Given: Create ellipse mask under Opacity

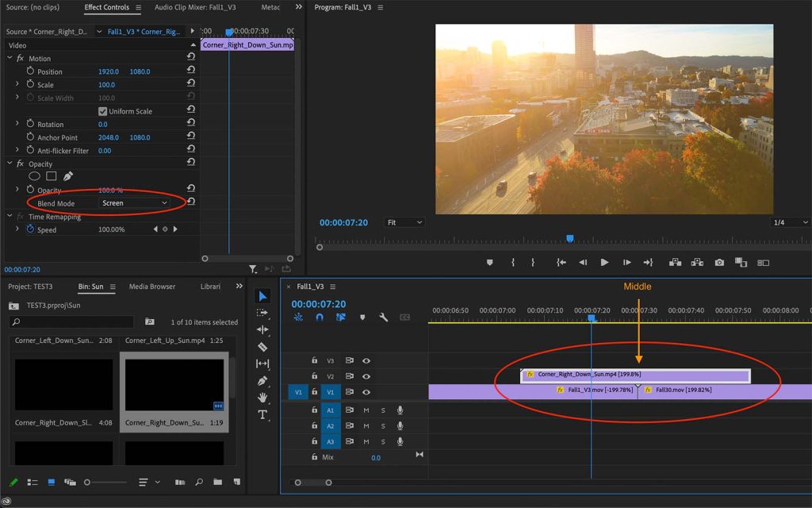Looking at the screenshot, I should (35, 176).
